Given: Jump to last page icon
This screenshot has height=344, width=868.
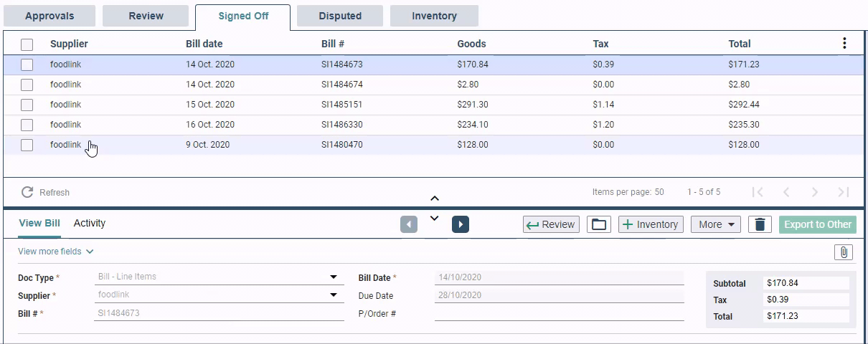Looking at the screenshot, I should click(844, 192).
